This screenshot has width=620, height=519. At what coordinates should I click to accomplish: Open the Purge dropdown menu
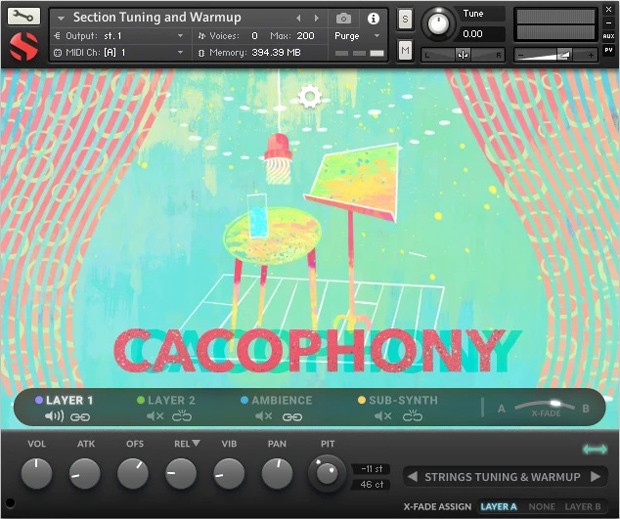point(357,36)
